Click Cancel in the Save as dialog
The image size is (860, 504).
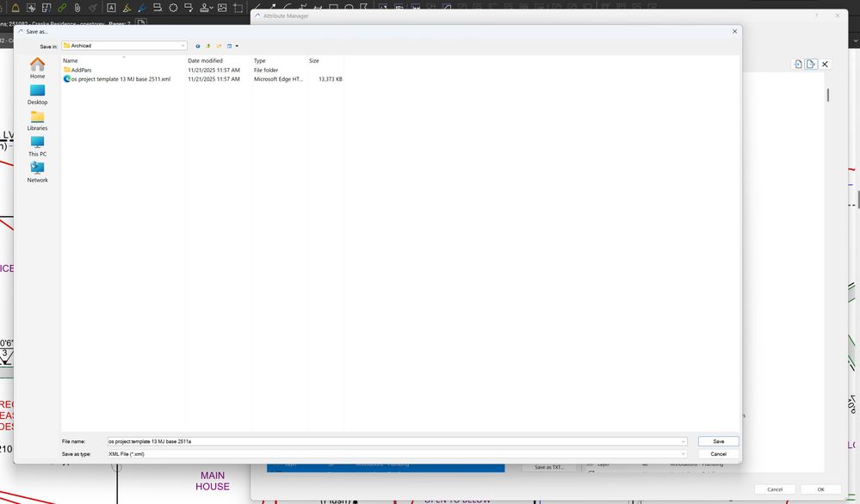(719, 454)
